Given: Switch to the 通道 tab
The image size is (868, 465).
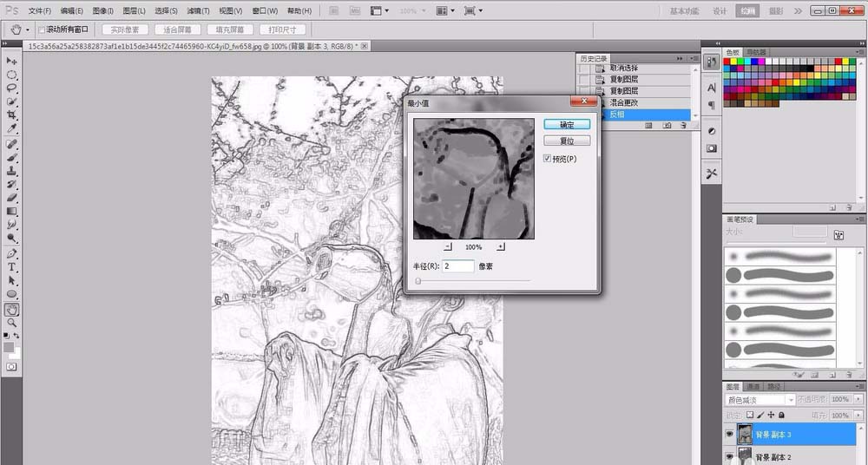Looking at the screenshot, I should tap(753, 386).
